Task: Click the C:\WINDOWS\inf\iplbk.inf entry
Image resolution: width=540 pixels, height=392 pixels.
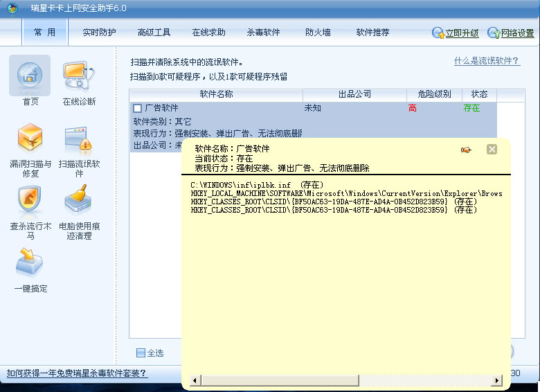Action: pyautogui.click(x=257, y=185)
